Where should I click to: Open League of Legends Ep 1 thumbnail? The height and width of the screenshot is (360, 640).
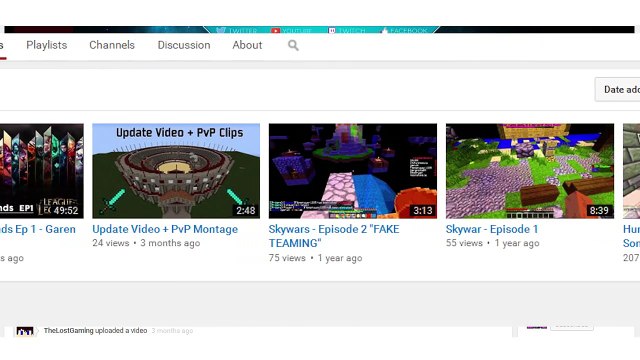42,171
